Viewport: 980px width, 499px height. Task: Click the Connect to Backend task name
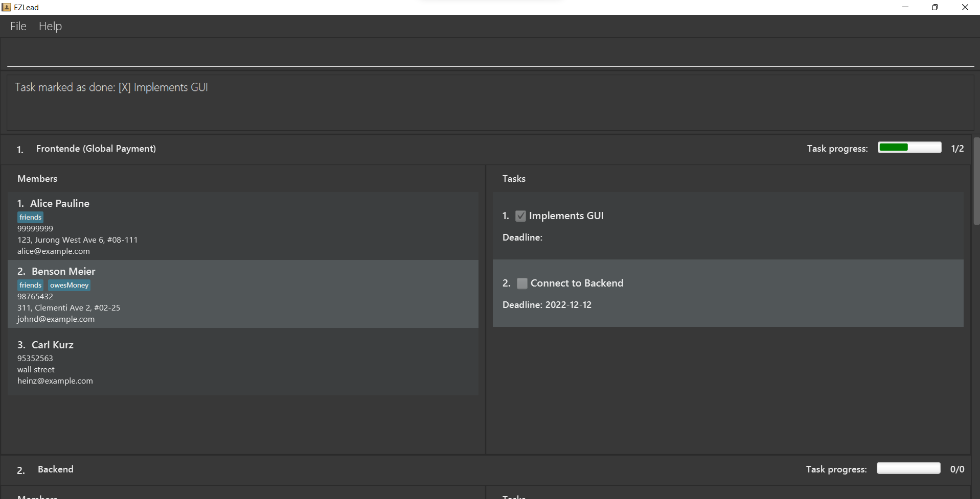(577, 283)
